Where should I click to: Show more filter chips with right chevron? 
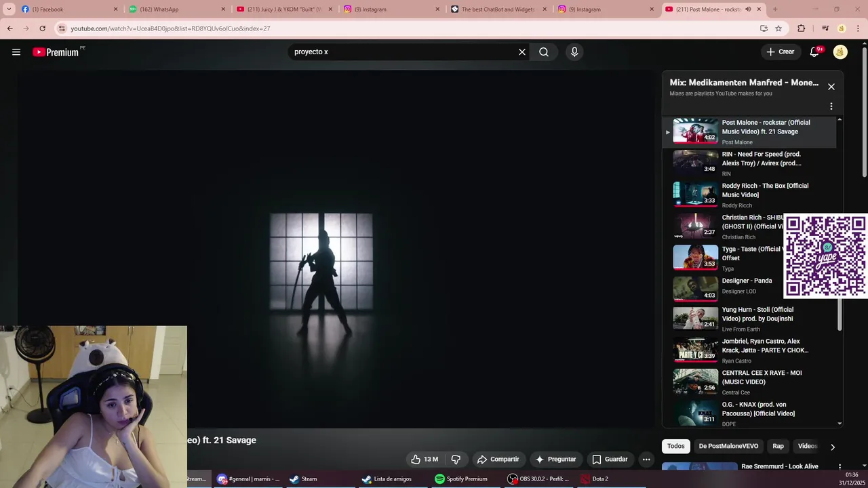point(833,447)
